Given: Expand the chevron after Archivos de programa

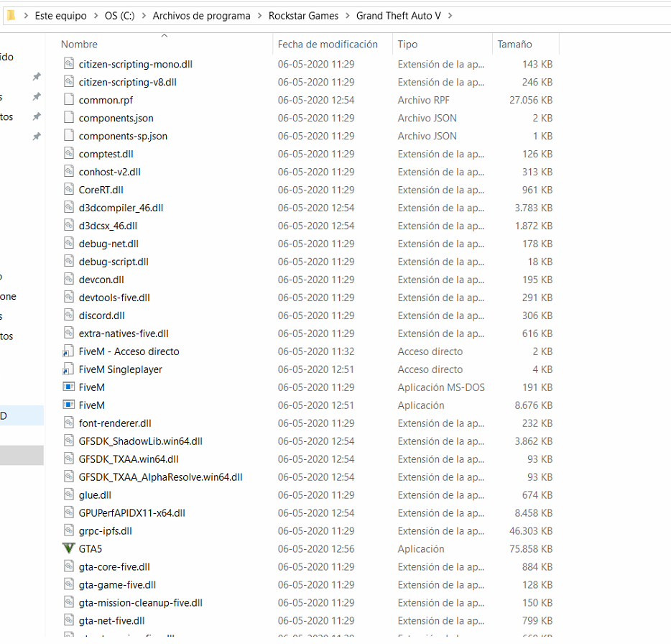Looking at the screenshot, I should [x=260, y=16].
